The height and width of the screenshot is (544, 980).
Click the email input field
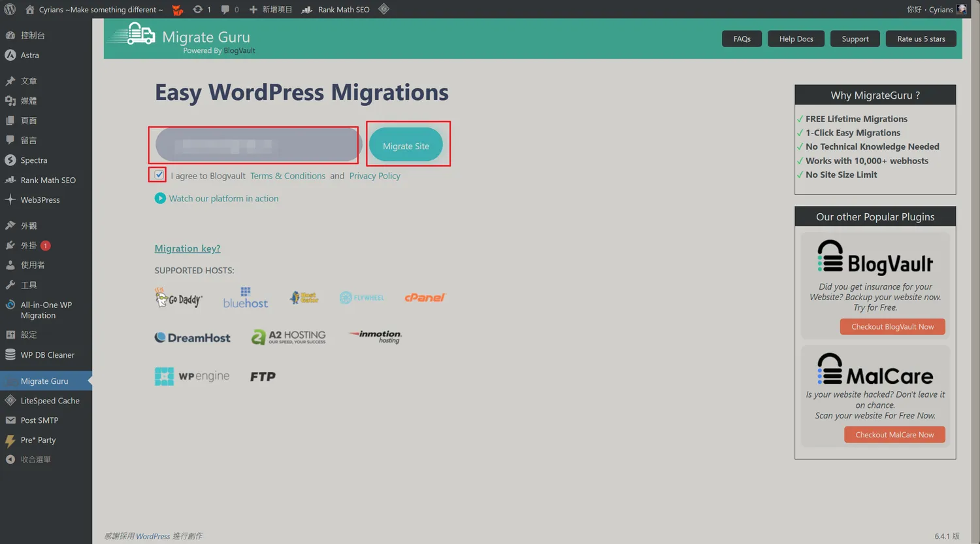click(x=256, y=144)
